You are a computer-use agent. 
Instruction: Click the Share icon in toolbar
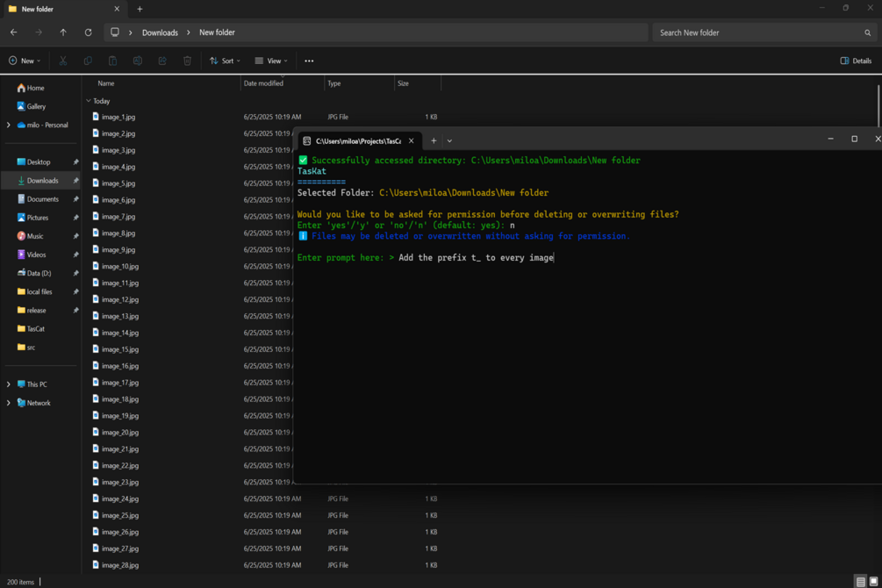coord(162,61)
